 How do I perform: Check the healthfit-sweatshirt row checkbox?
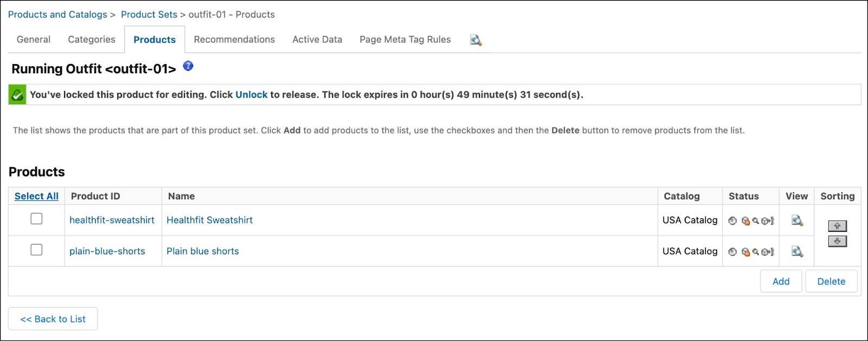36,218
